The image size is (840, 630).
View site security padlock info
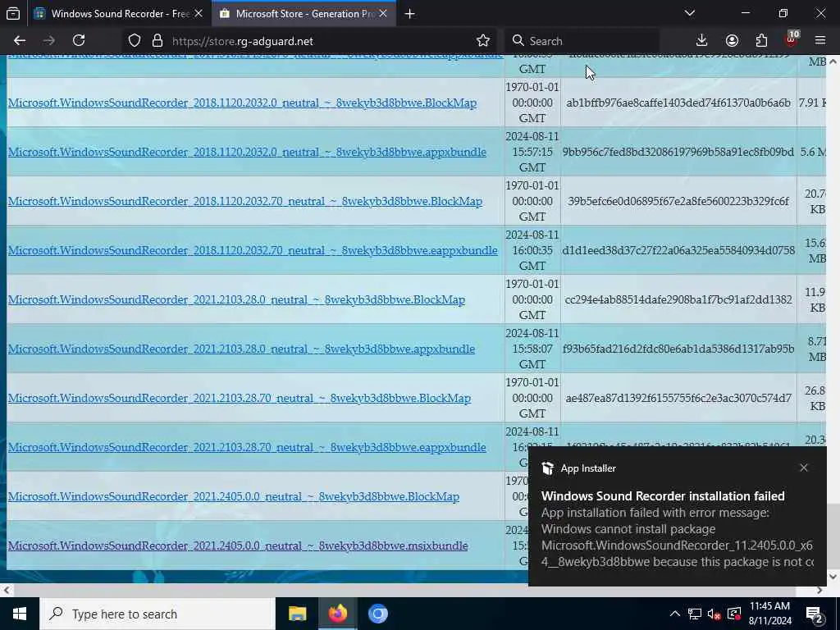[x=157, y=41]
